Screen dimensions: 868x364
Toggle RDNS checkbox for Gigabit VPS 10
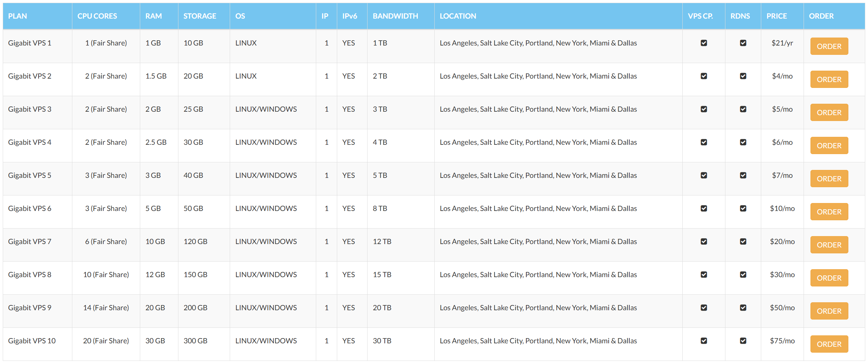tap(743, 341)
